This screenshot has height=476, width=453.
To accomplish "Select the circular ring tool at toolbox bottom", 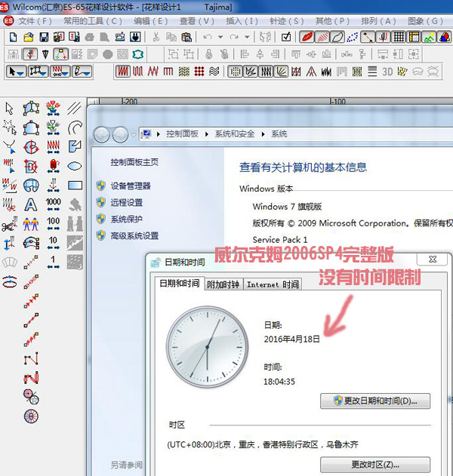I will click(31, 416).
